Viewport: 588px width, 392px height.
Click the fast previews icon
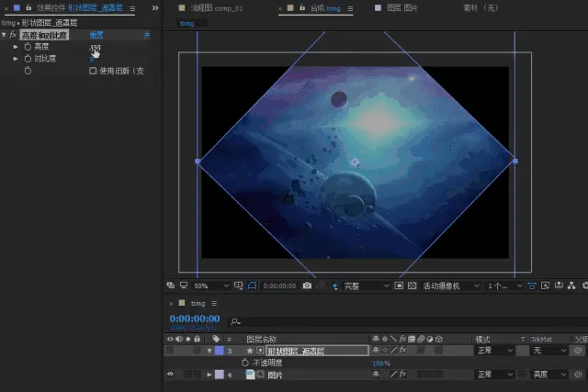[545, 286]
